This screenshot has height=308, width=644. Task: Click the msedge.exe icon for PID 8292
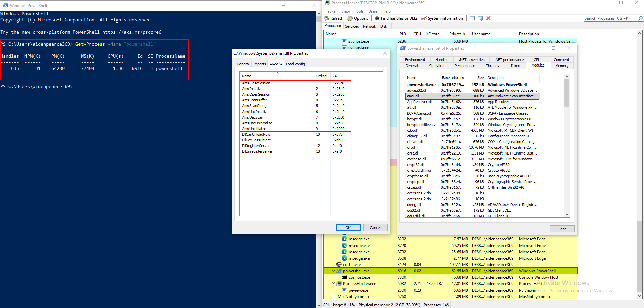[x=344, y=239]
